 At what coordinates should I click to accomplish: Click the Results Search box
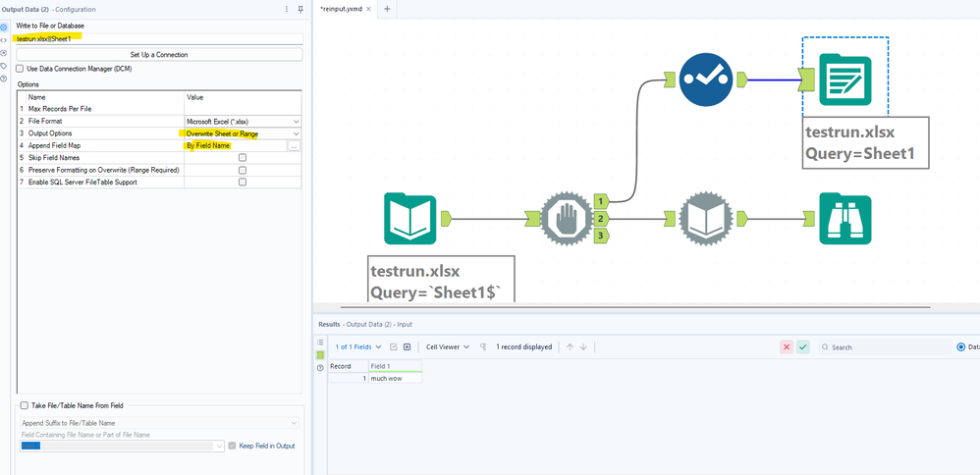pos(885,346)
